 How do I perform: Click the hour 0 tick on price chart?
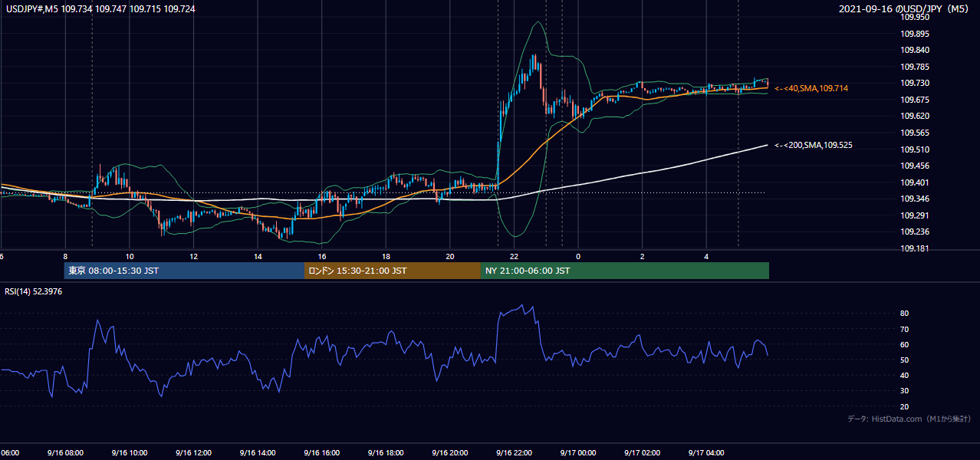tap(578, 257)
